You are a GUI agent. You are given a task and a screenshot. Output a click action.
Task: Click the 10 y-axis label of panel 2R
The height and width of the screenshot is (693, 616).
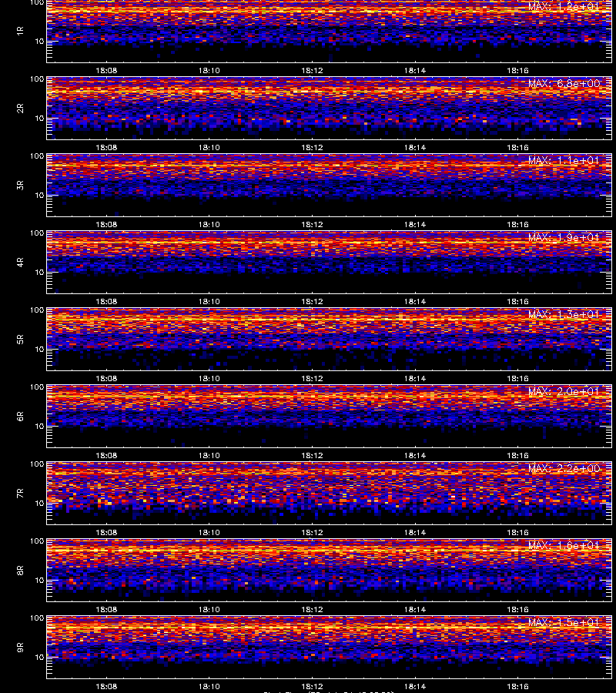tap(39, 119)
